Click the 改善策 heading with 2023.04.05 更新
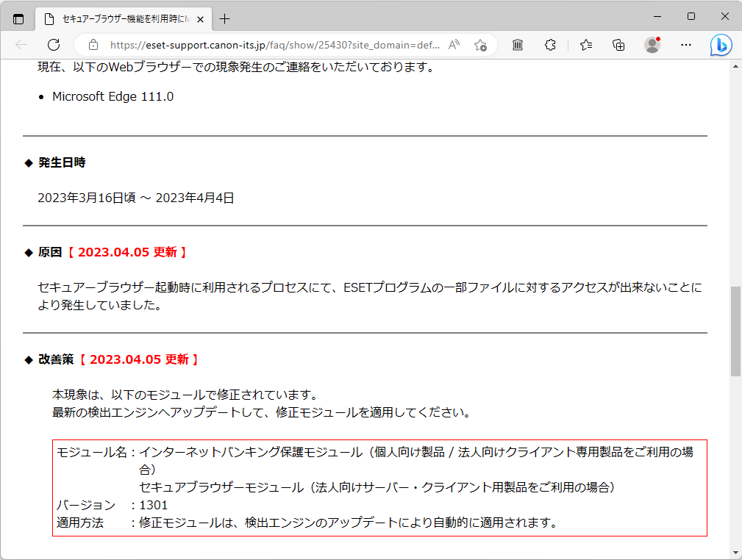742x560 pixels. click(119, 359)
